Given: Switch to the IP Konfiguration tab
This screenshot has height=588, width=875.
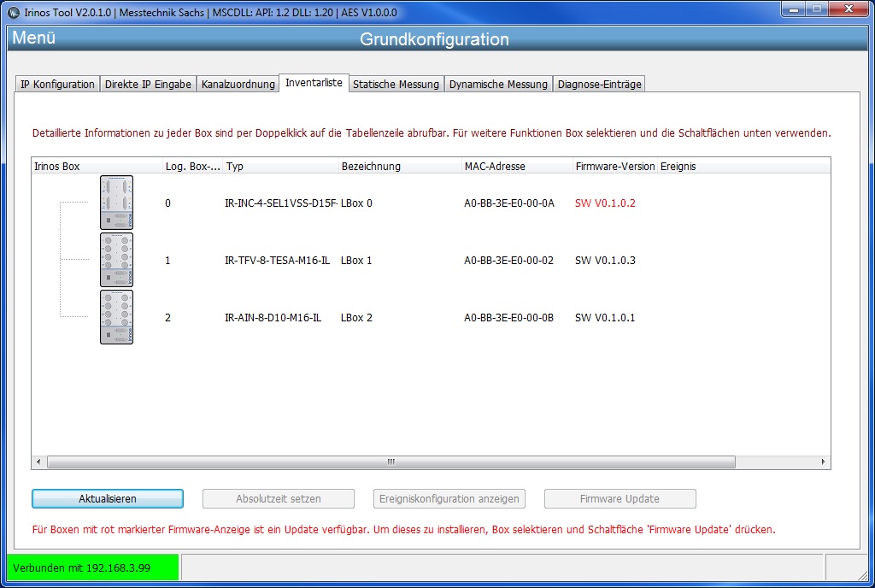Looking at the screenshot, I should [57, 85].
